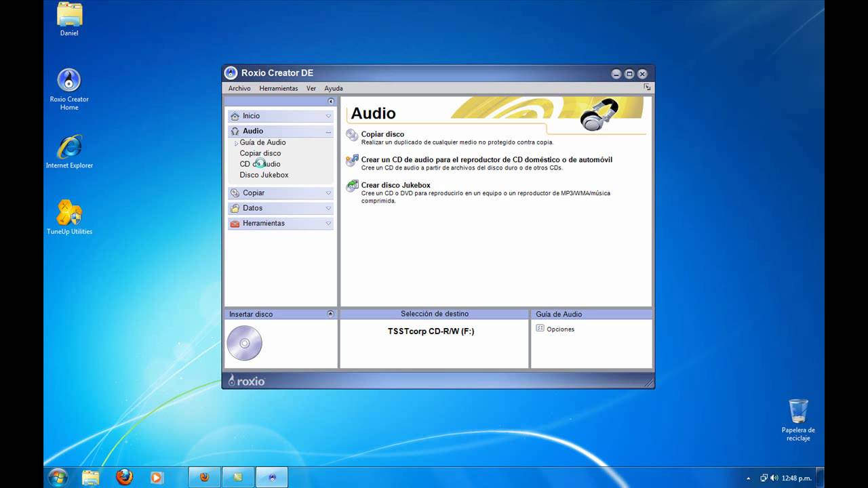Switch to the green taskbar application
868x488 pixels.
click(238, 477)
